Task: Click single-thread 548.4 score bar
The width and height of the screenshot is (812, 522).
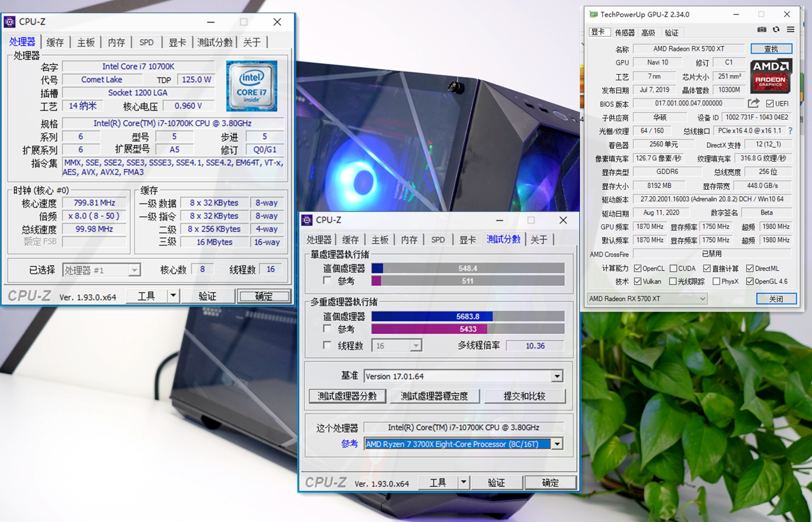Action: (468, 268)
